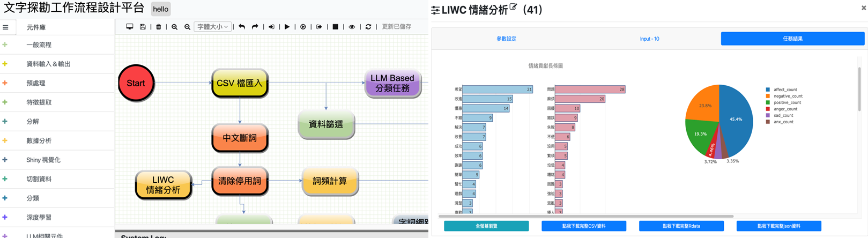Expand the 預處理 component category

pos(35,83)
